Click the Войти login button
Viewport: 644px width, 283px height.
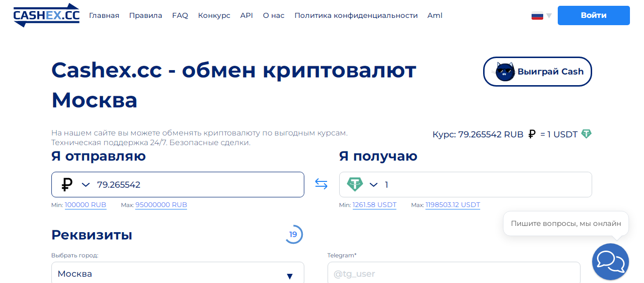pyautogui.click(x=594, y=15)
